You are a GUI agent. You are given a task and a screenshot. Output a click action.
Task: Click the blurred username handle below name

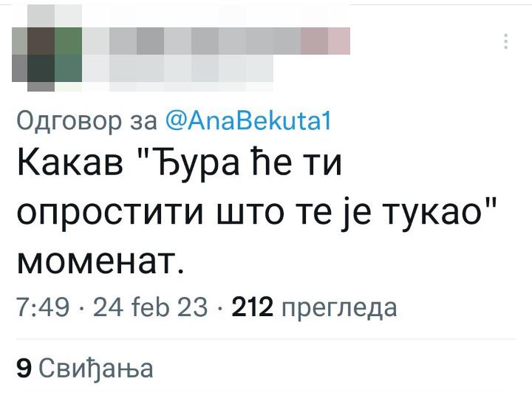(x=177, y=69)
